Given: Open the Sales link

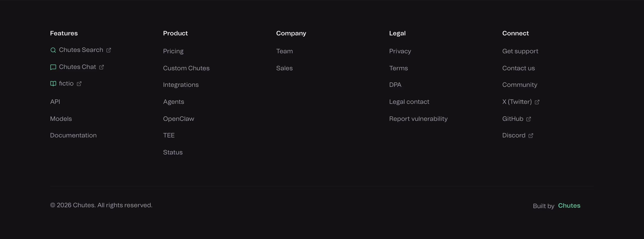Looking at the screenshot, I should (x=284, y=68).
